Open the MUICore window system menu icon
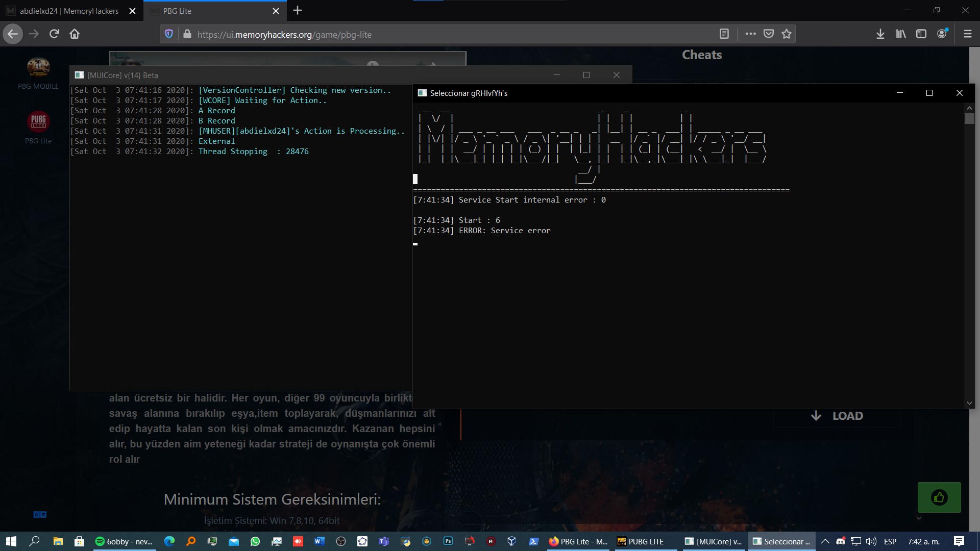Screen dimensions: 980x551 point(79,75)
